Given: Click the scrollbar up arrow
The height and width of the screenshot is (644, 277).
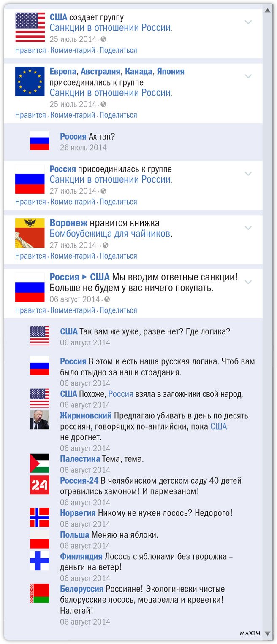Looking at the screenshot, I should [268, 10].
